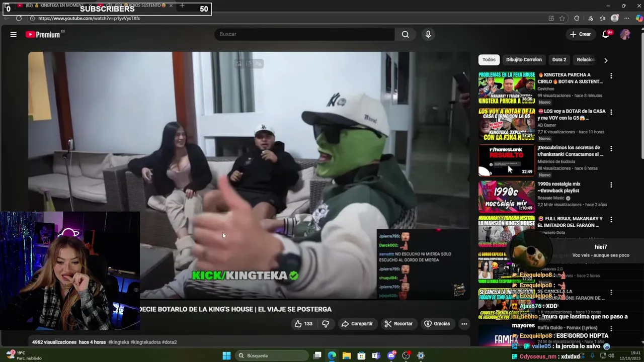This screenshot has height=362, width=644.
Task: Open options for LOS voy a BOTAR video
Action: [611, 112]
